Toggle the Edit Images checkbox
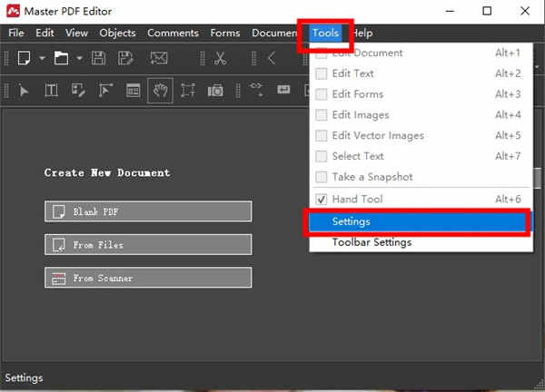 [x=322, y=115]
